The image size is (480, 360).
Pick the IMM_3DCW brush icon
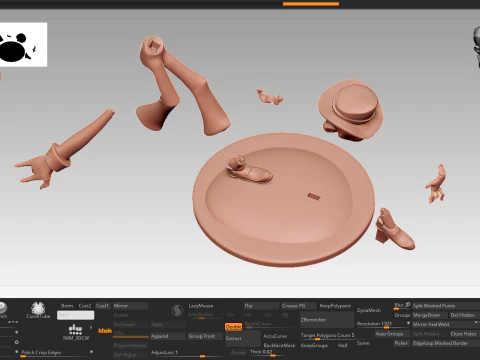[x=76, y=332]
